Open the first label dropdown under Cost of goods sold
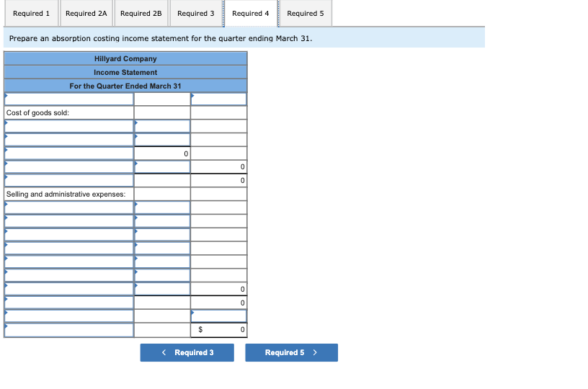This screenshot has width=588, height=389. pos(69,126)
